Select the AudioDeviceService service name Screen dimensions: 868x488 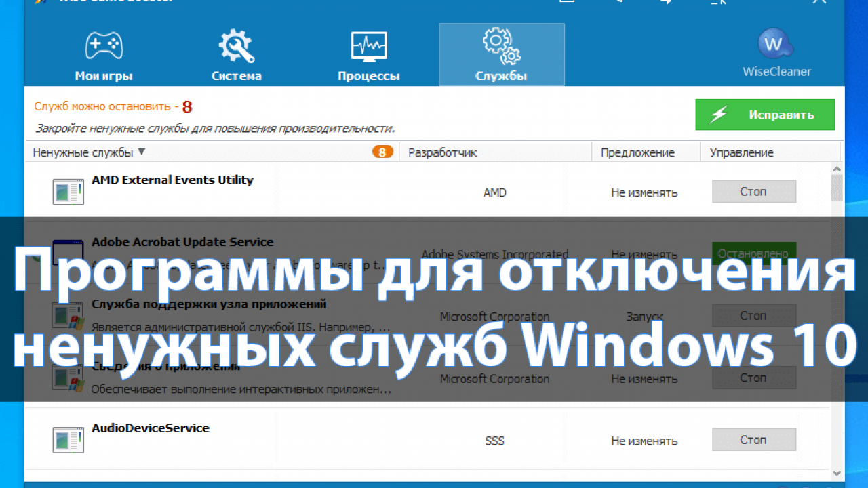point(151,428)
